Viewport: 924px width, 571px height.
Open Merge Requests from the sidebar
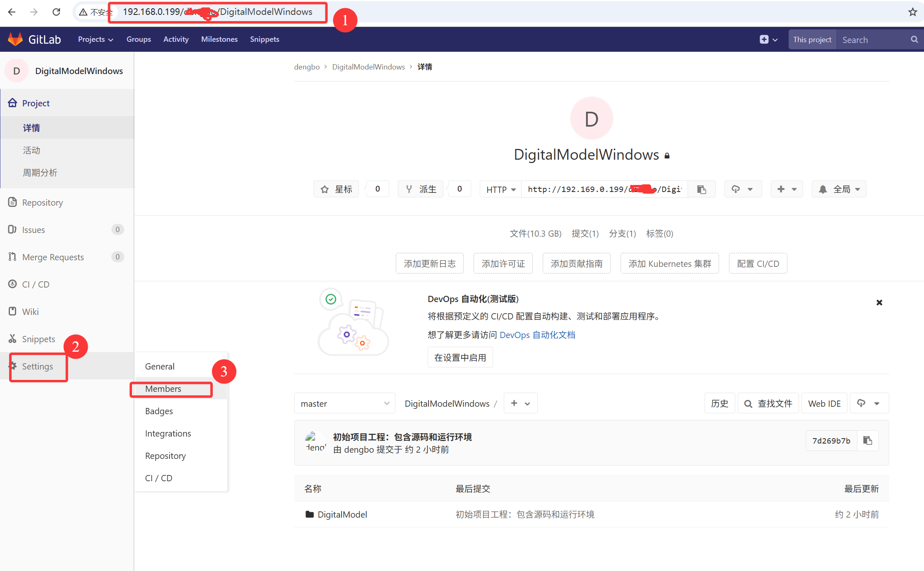click(x=52, y=257)
